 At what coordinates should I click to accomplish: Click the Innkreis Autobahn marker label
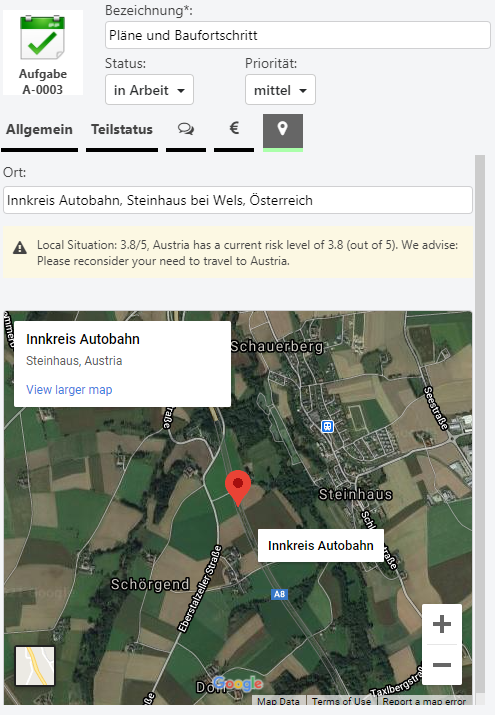point(321,545)
